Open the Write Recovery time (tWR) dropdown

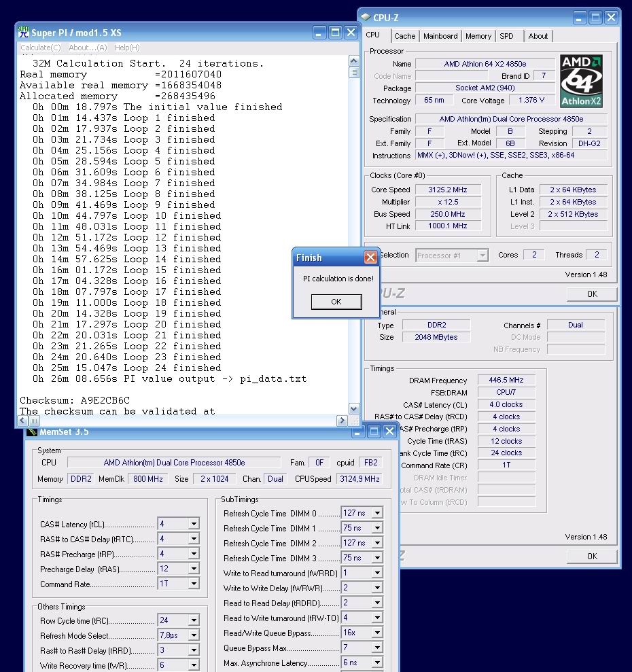tap(194, 665)
